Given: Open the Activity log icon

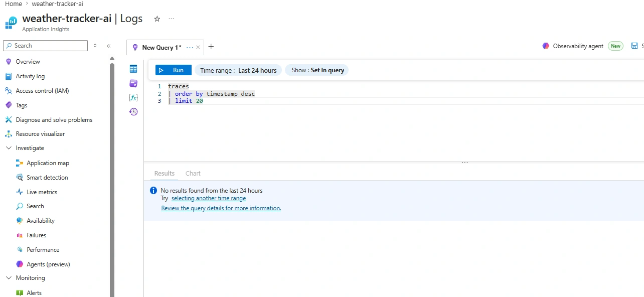Looking at the screenshot, I should point(8,76).
